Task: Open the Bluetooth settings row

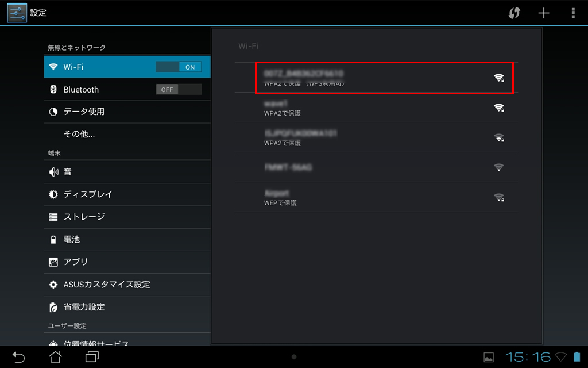Action: tap(127, 89)
